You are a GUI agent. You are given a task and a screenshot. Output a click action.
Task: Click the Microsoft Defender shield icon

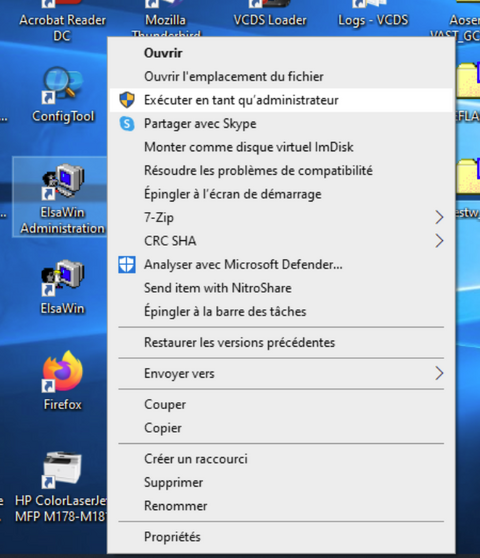127,265
